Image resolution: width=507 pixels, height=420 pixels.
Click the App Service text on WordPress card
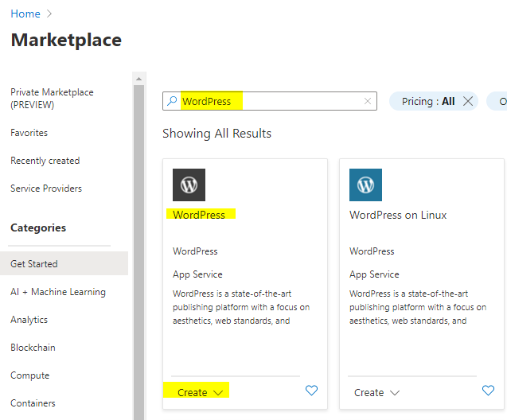(x=197, y=274)
